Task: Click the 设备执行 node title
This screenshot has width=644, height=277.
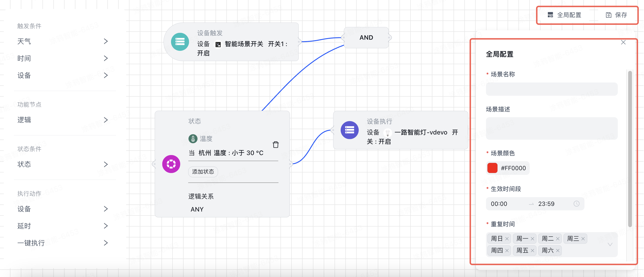Action: 379,121
